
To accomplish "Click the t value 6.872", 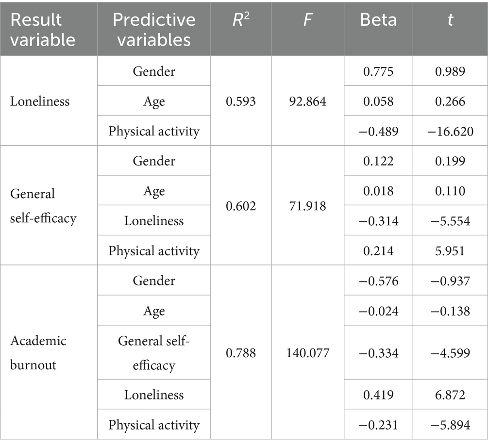I will click(450, 395).
